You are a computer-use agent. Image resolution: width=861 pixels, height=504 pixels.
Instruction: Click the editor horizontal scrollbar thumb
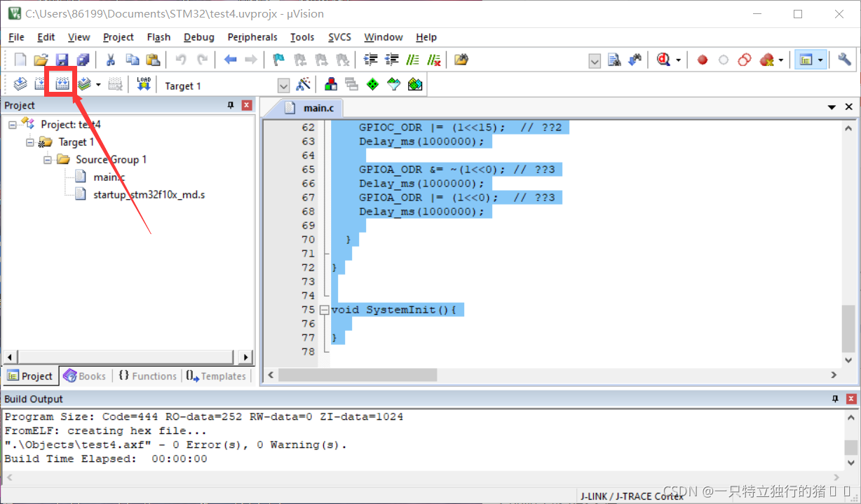[358, 375]
